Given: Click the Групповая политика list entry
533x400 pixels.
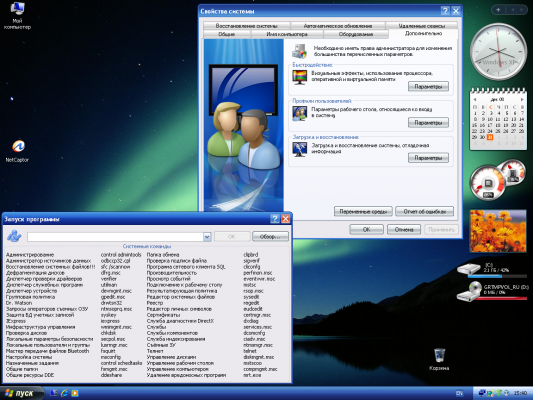Looking at the screenshot, I should coord(30,297).
